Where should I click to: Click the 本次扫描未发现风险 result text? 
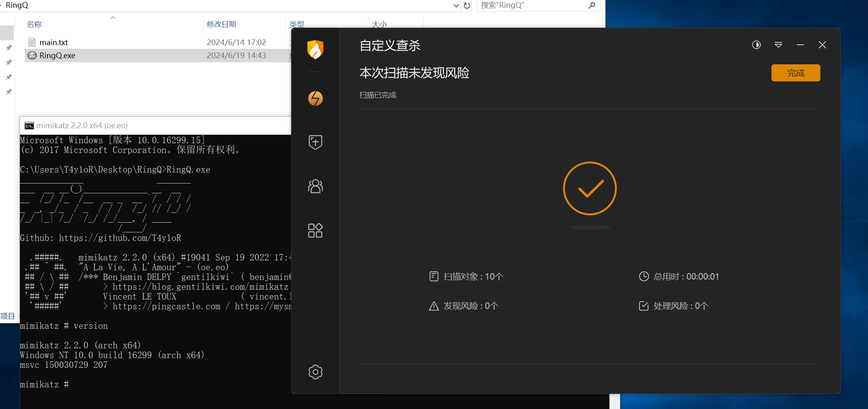(414, 73)
